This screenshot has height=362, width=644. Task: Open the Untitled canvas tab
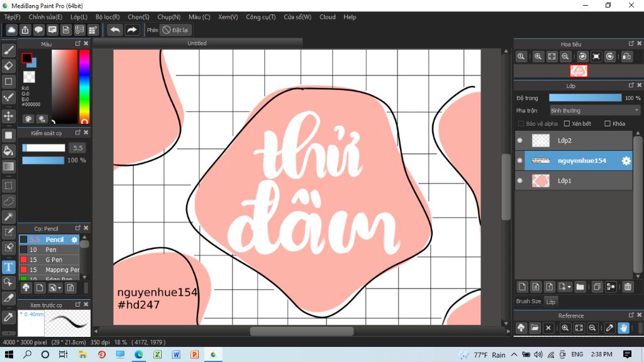coord(197,43)
